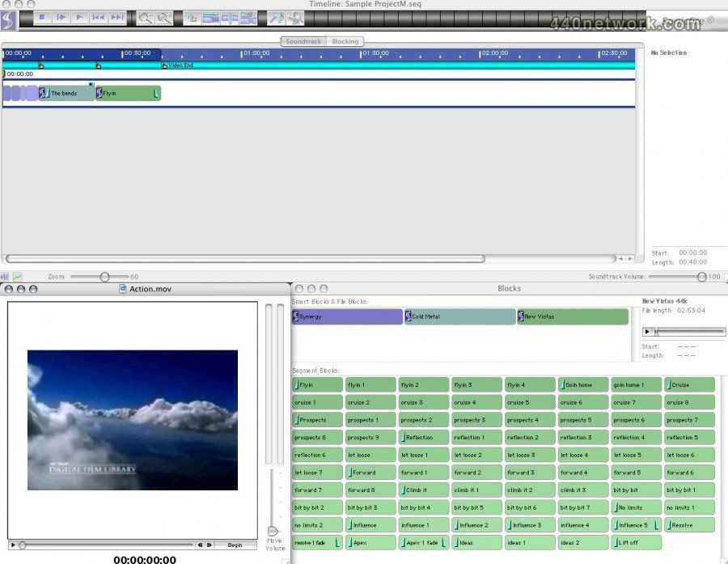Select the Resolve segment block

point(689,525)
